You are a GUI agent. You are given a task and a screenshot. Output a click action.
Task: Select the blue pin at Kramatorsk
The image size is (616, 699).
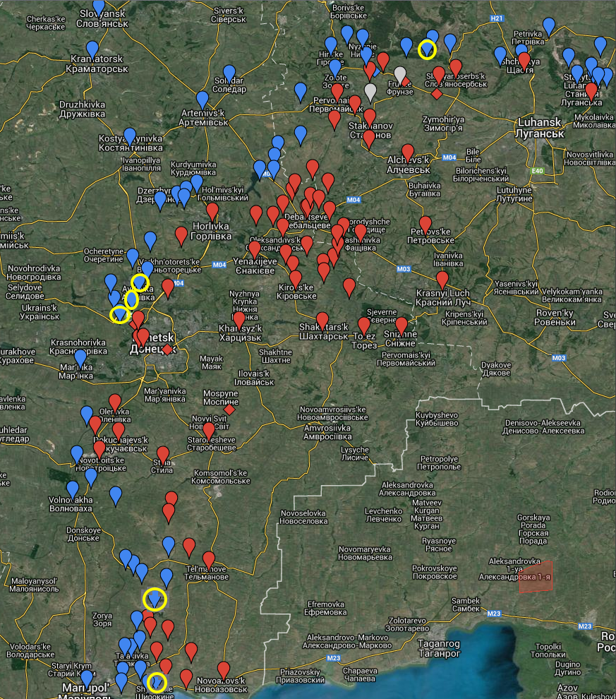point(91,49)
